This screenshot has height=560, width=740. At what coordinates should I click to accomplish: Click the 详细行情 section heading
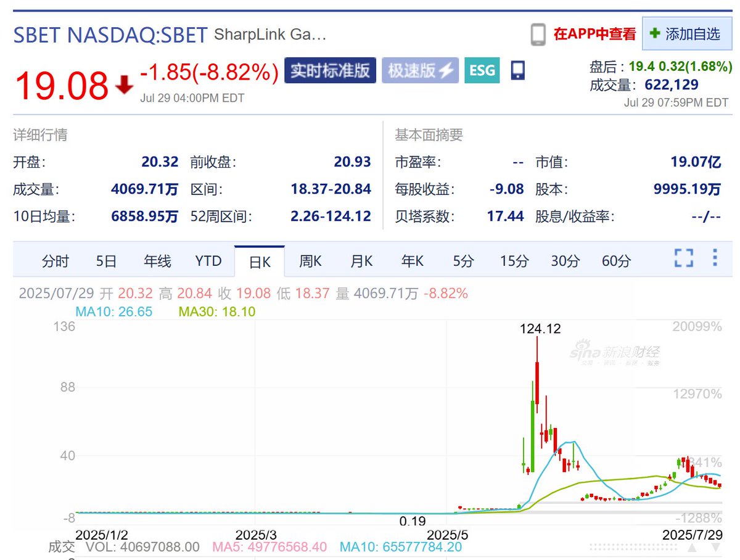pyautogui.click(x=41, y=135)
